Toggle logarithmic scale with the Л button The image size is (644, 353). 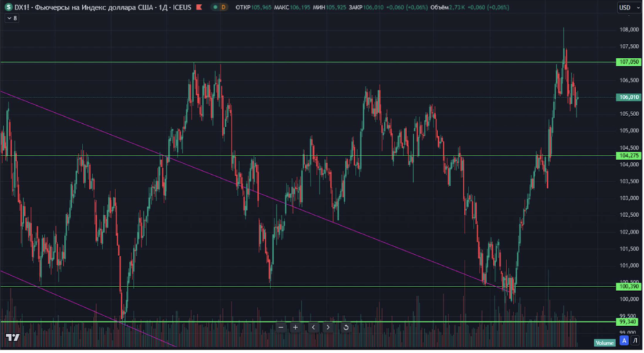pos(635,341)
